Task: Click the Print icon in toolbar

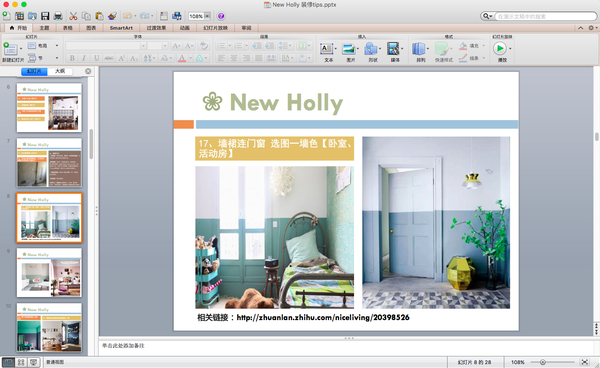Action: tap(58, 16)
